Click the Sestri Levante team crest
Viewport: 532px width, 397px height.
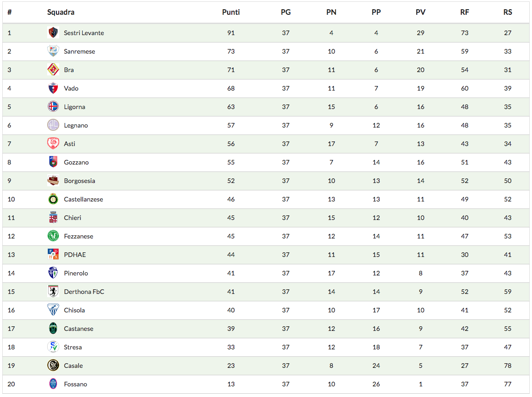(x=53, y=33)
